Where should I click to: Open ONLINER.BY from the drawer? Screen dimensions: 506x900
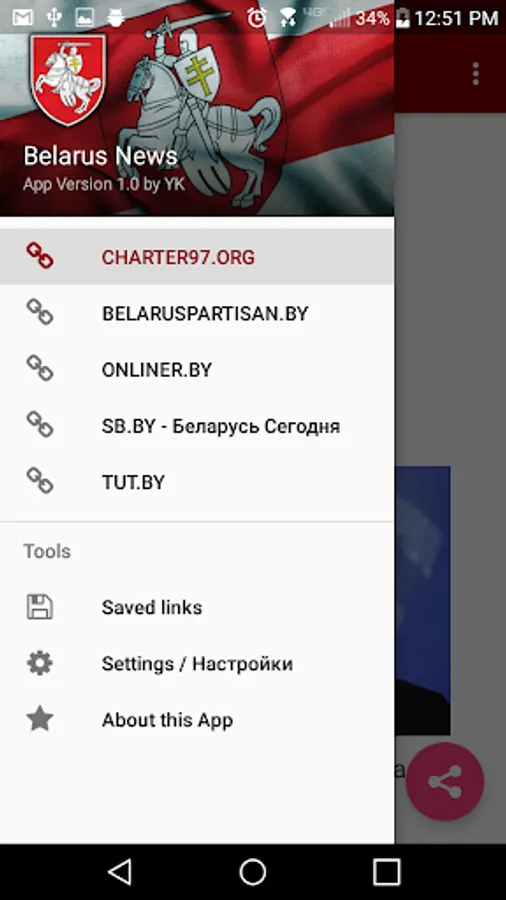[197, 369]
